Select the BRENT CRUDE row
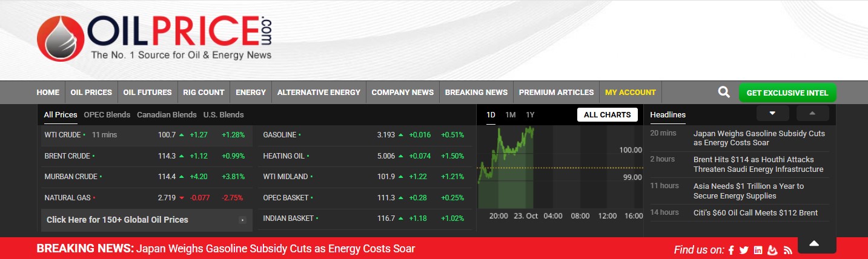This screenshot has height=259, width=868. click(147, 156)
